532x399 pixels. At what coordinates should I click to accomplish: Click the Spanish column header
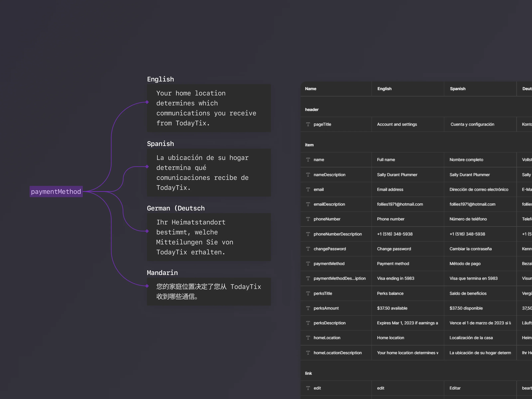(x=458, y=89)
